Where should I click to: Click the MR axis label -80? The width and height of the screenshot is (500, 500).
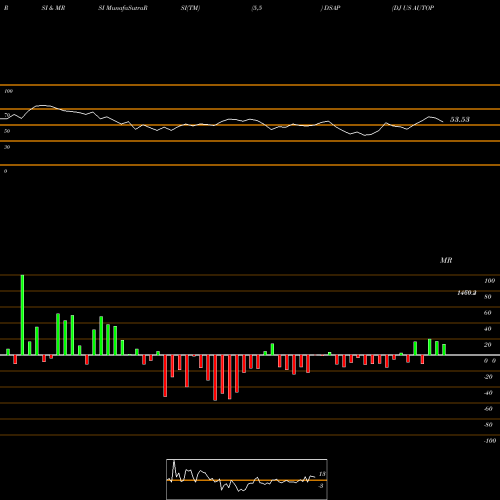pyautogui.click(x=488, y=425)
